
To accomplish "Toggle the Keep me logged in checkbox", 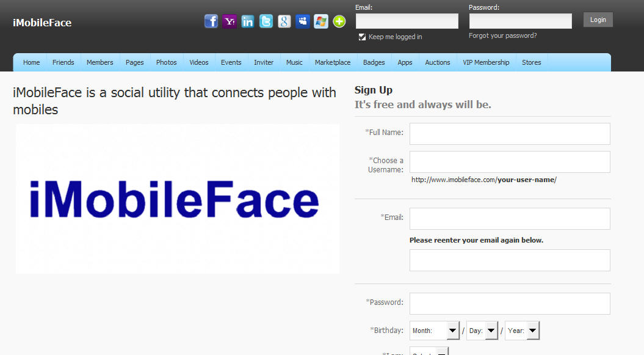I will point(362,37).
